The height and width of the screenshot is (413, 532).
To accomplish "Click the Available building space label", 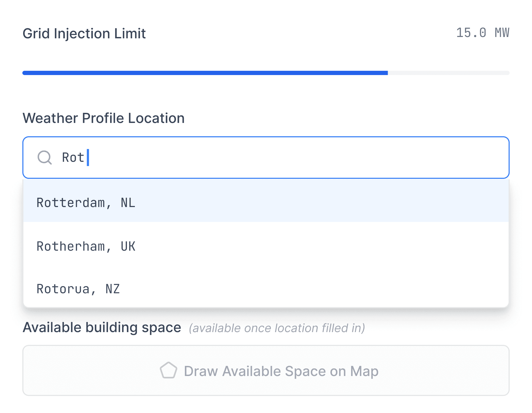I will pos(102,327).
